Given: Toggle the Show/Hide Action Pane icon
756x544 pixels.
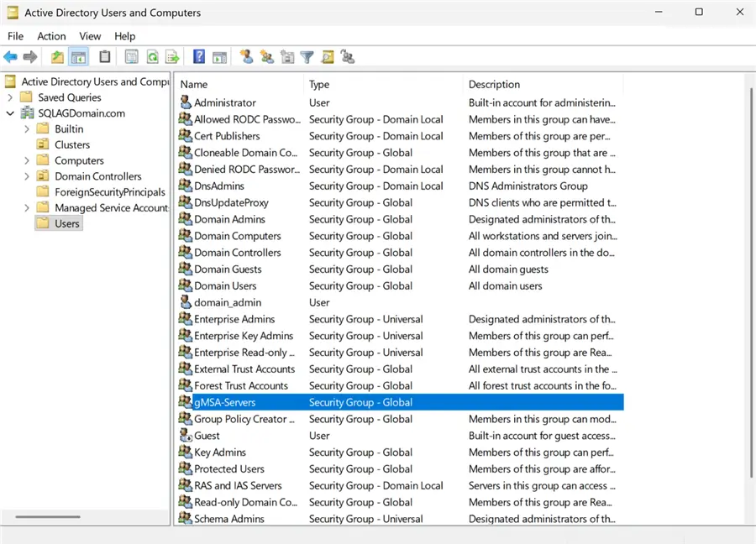Looking at the screenshot, I should [219, 57].
